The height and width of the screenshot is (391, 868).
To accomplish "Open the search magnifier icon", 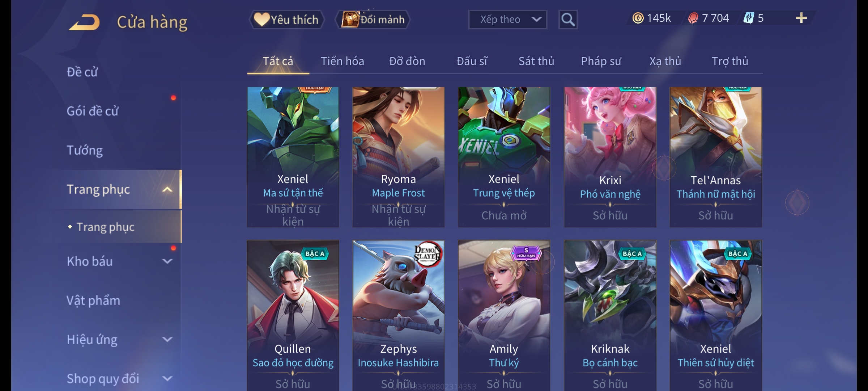I will (568, 20).
